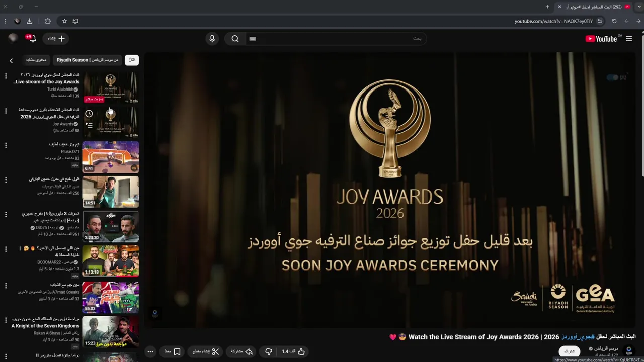
Task: Open Chrome extensions puzzle icon
Action: click(48, 21)
